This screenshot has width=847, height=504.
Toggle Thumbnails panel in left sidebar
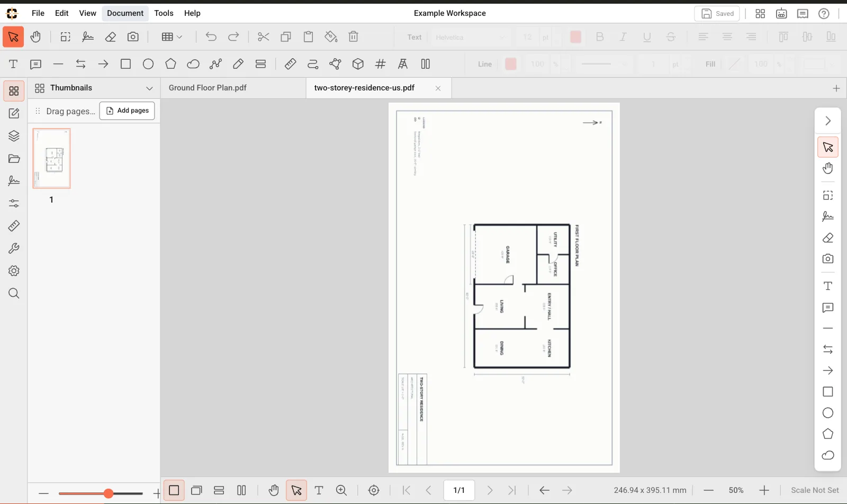pyautogui.click(x=14, y=91)
